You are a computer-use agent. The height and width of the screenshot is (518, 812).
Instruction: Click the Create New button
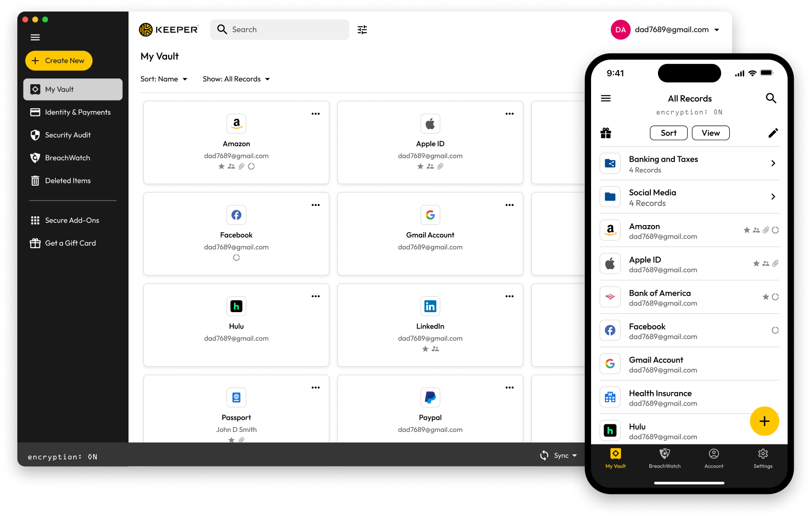click(x=59, y=61)
